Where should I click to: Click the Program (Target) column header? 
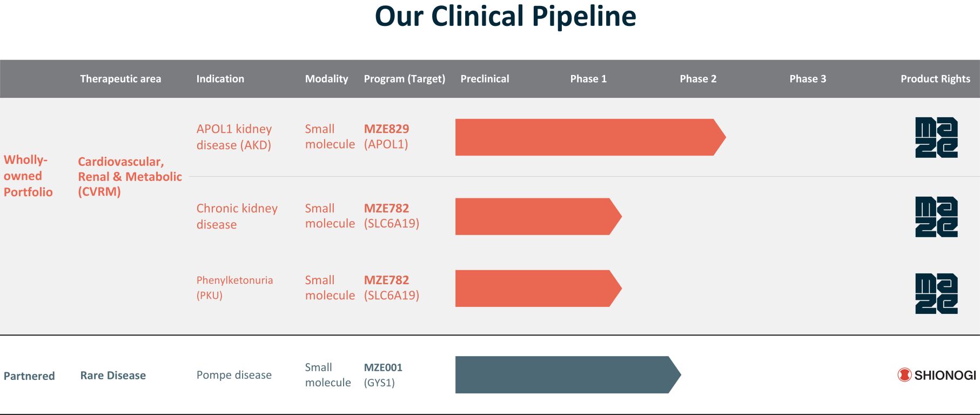[x=404, y=79]
